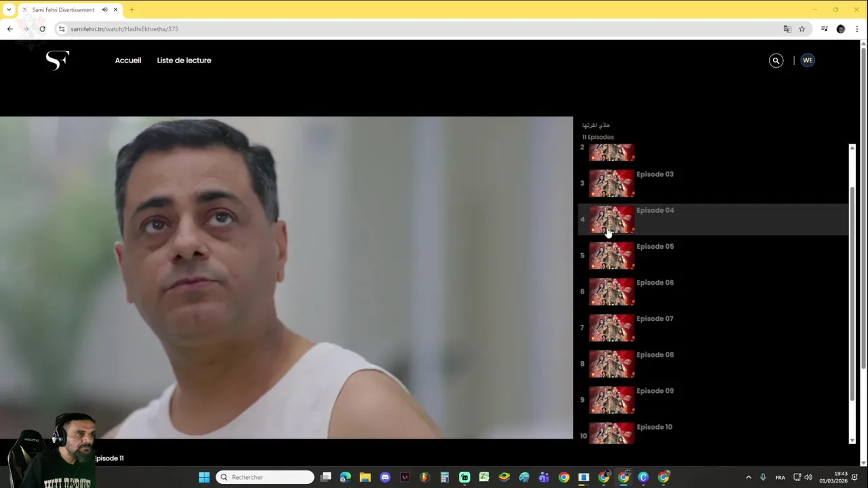Open the Windows Start menu
868x488 pixels.
(x=204, y=477)
